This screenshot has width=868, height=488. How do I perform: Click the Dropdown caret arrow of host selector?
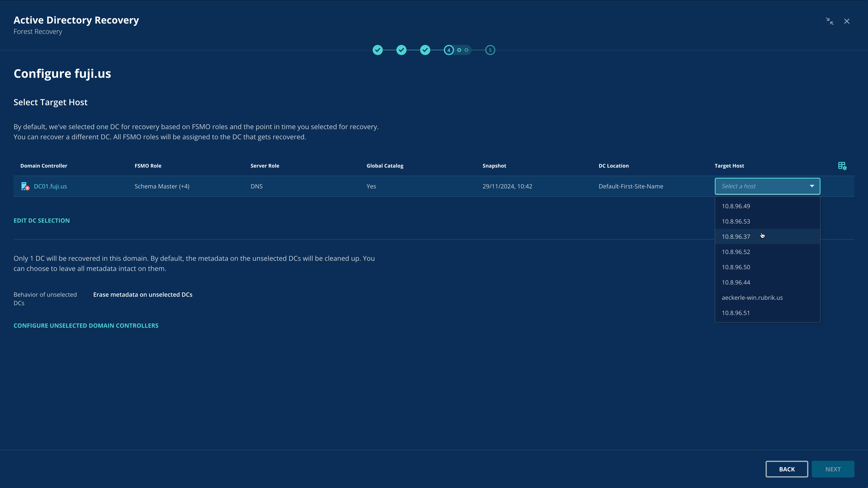(812, 186)
